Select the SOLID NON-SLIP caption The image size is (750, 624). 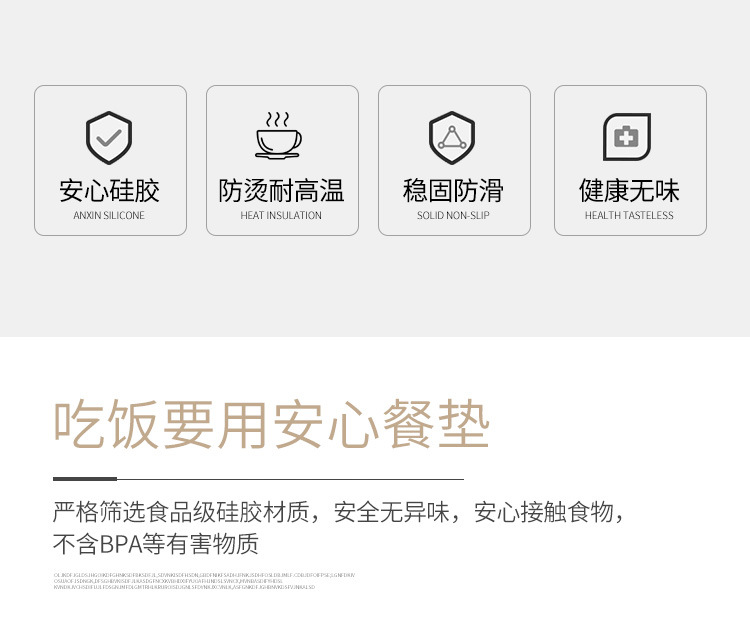point(453,216)
